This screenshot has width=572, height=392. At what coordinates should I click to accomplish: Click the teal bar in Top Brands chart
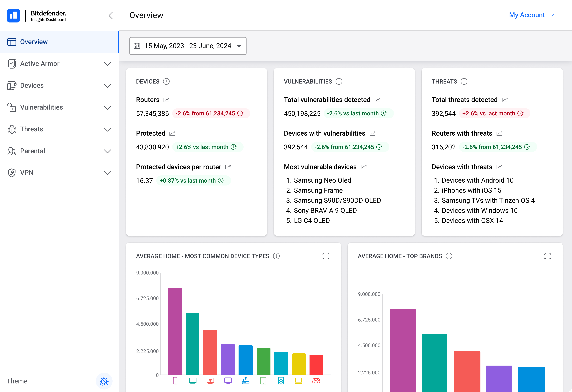tap(434, 363)
